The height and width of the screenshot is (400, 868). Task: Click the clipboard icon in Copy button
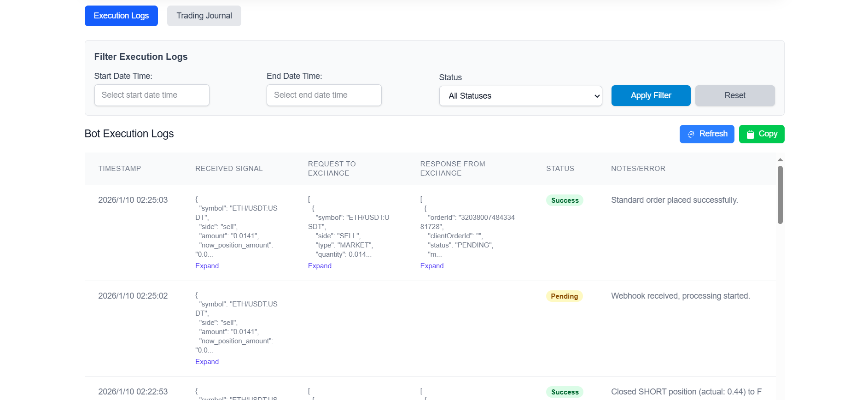click(750, 134)
